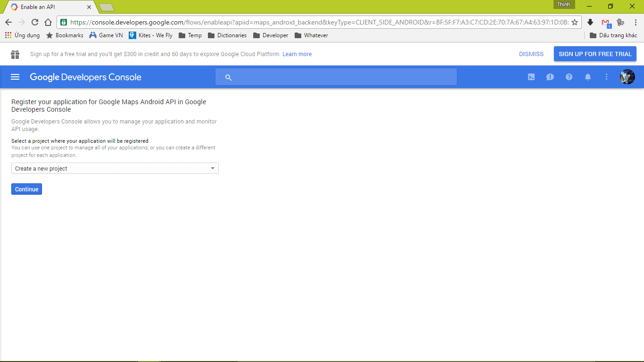Open the help question mark icon

[569, 77]
